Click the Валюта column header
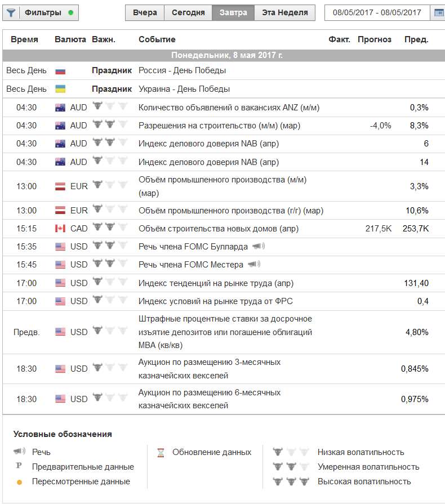 pyautogui.click(x=70, y=39)
